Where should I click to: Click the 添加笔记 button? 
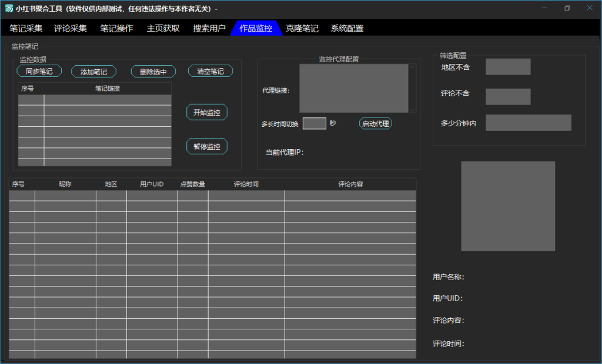tap(93, 72)
